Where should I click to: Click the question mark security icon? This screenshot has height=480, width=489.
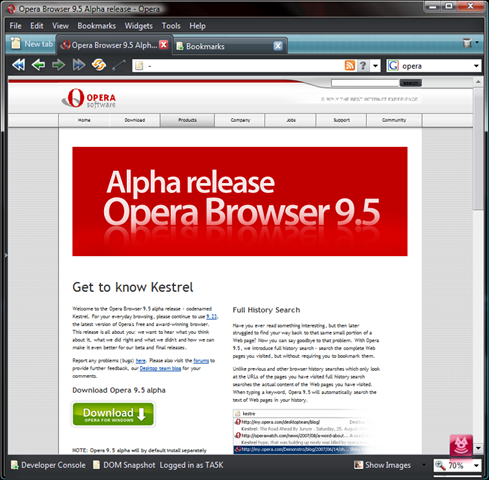point(363,66)
